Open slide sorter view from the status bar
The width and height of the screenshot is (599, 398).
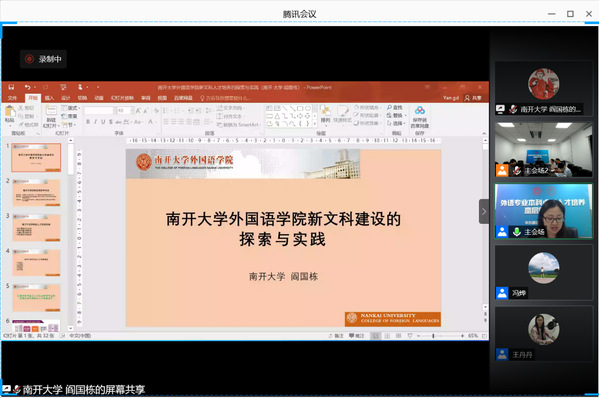(x=387, y=336)
